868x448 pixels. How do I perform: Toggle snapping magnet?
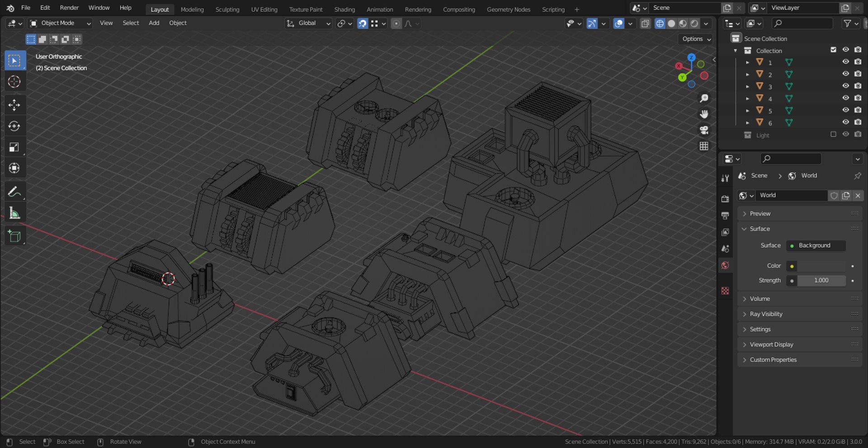(363, 24)
